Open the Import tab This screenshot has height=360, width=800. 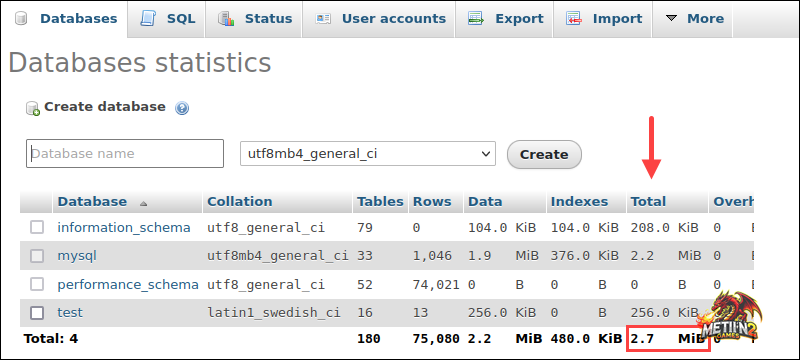[603, 19]
